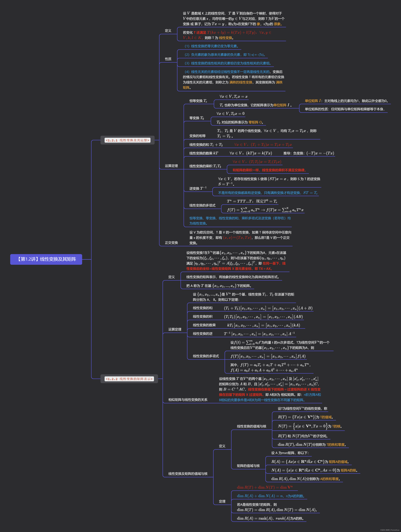401x532 pixels.
Task: Select 线性变换的值域与核 node
Action: pos(252,426)
